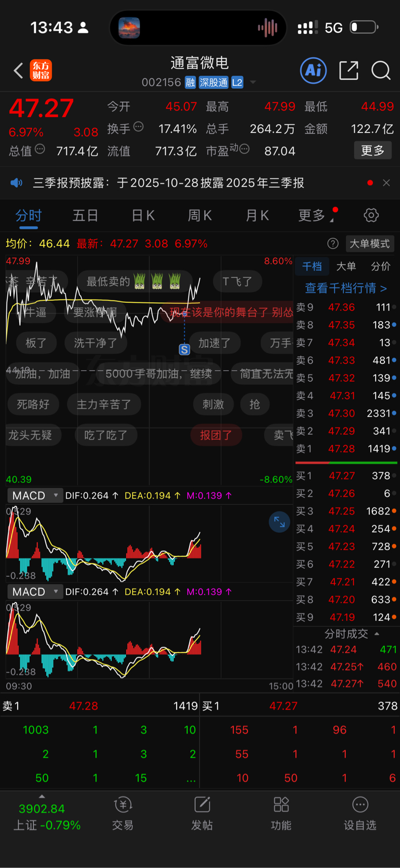Tap the buy-sell ratio bar under 卖1
This screenshot has width=400, height=868.
click(x=346, y=462)
